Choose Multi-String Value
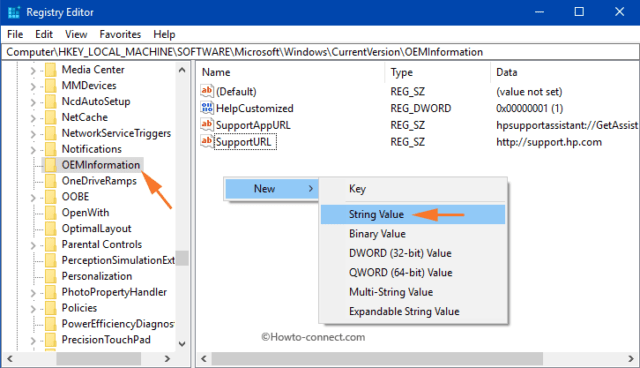The image size is (640, 368). (x=413, y=292)
